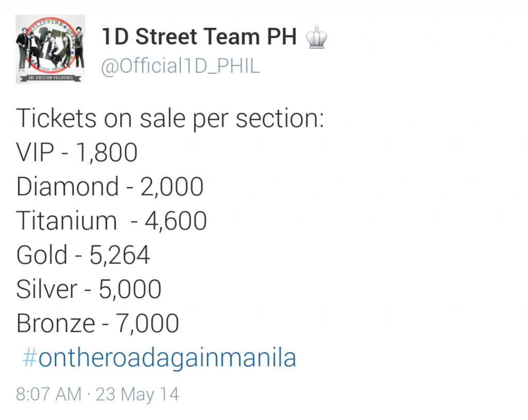This screenshot has width=528, height=420.
Task: Select the word Gold in the tweet
Action: [42, 255]
